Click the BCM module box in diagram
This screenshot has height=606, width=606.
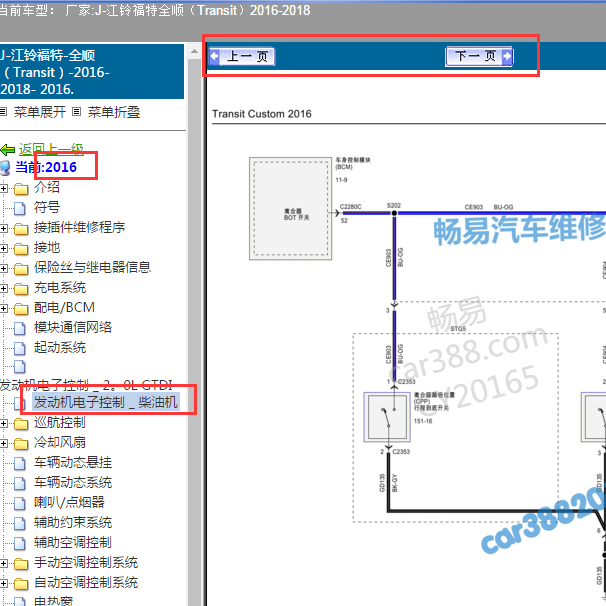(290, 208)
